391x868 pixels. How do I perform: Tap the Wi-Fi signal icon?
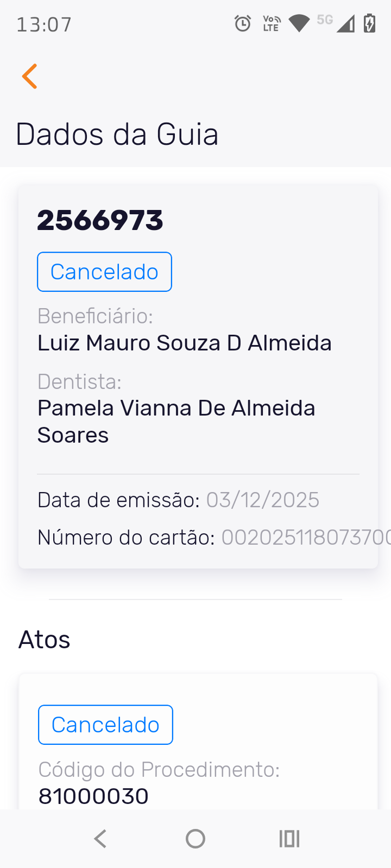(299, 23)
